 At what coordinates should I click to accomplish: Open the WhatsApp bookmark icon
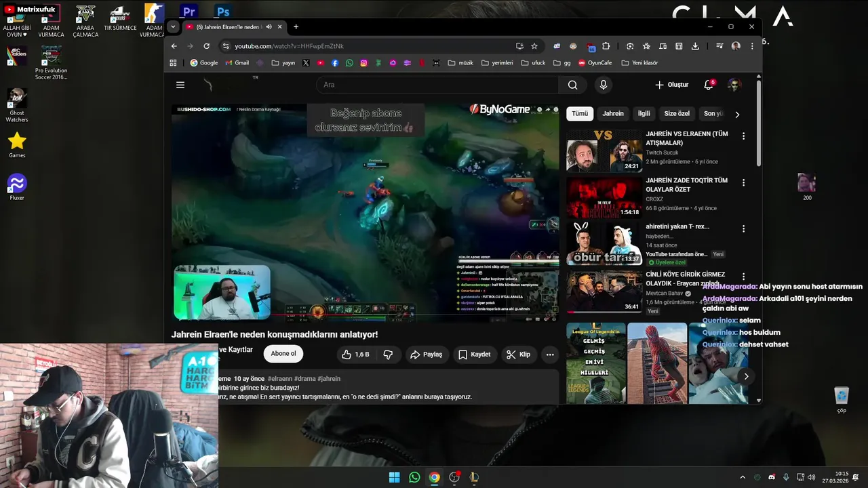349,62
